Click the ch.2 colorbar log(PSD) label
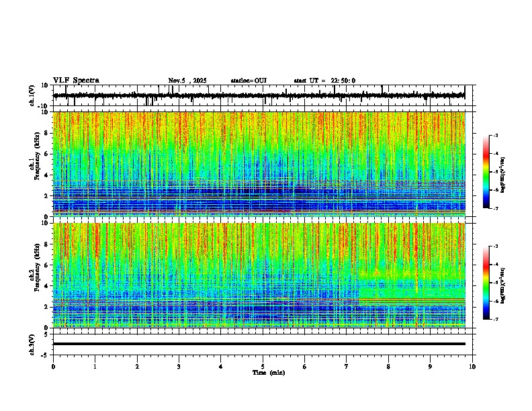This screenshot has height=411, width=532. (503, 286)
